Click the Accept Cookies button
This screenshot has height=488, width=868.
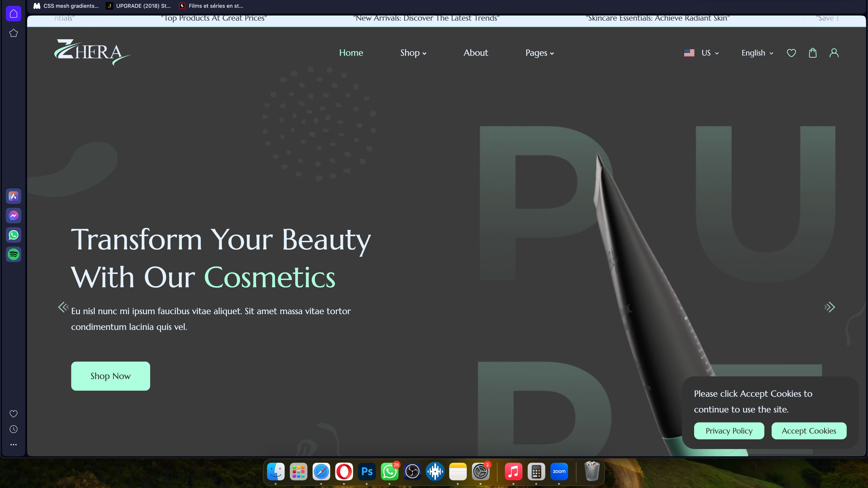click(x=809, y=431)
